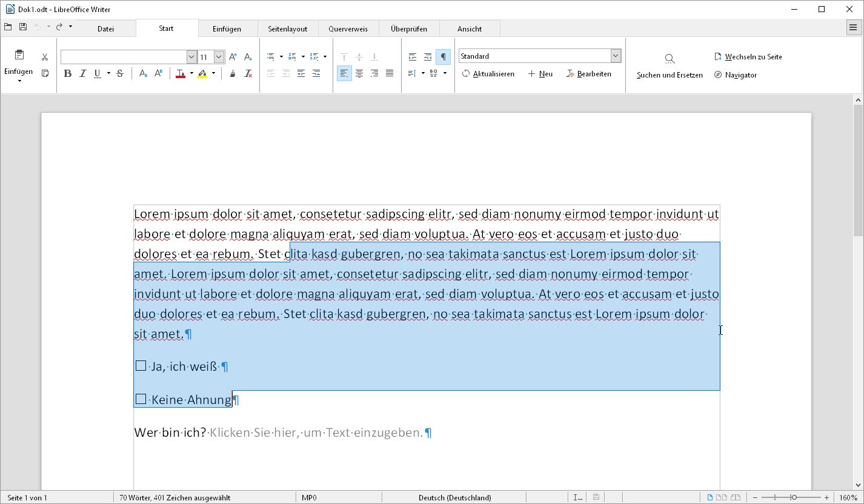The width and height of the screenshot is (864, 504).
Task: Switch to the Einfügen tab
Action: pyautogui.click(x=227, y=28)
